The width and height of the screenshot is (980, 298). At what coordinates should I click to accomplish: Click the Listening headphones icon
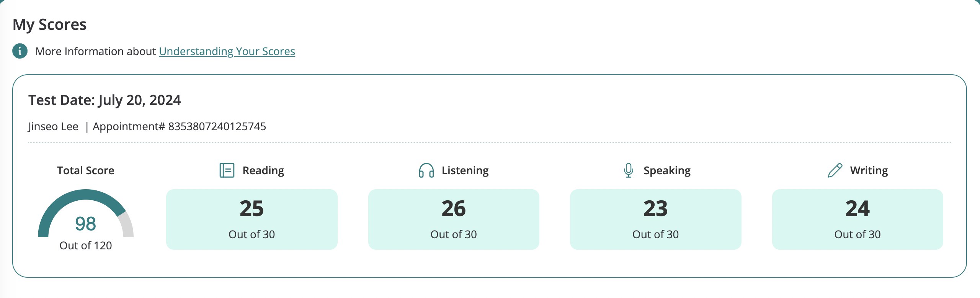pyautogui.click(x=426, y=170)
